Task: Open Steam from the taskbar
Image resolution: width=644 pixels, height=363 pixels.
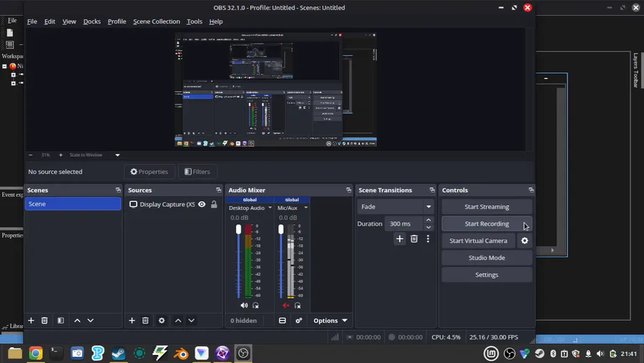Action: [119, 353]
